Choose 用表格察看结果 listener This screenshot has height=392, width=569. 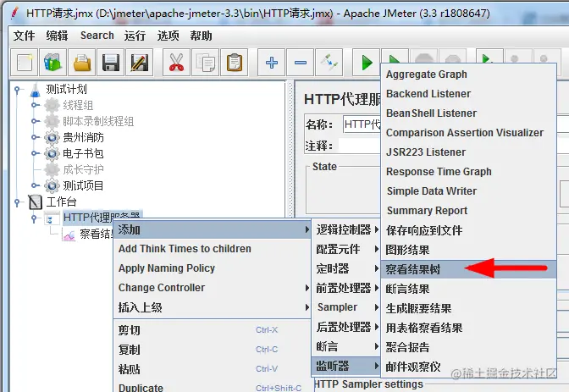[468, 328]
